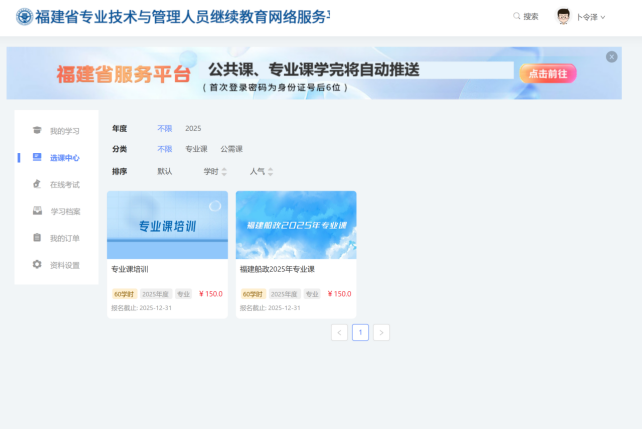
Task: Choose 默认 sort order
Action: (165, 172)
